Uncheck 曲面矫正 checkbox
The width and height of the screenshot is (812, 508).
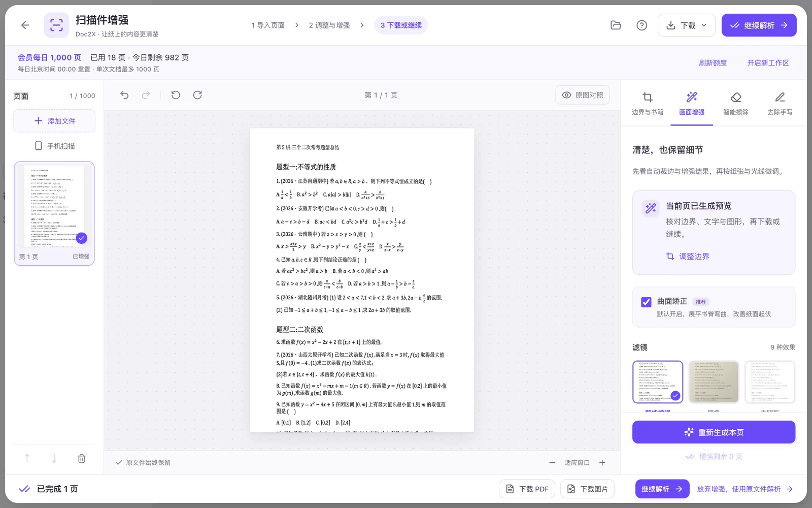[646, 302]
